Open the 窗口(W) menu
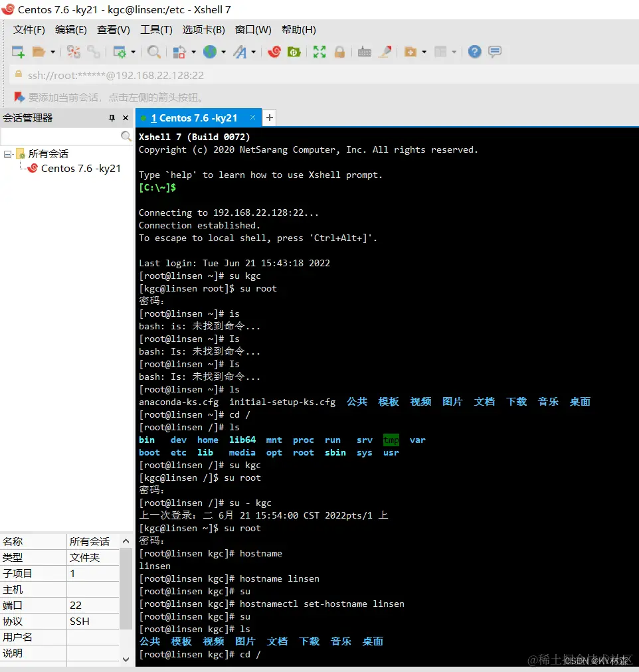The image size is (639, 672). [253, 30]
